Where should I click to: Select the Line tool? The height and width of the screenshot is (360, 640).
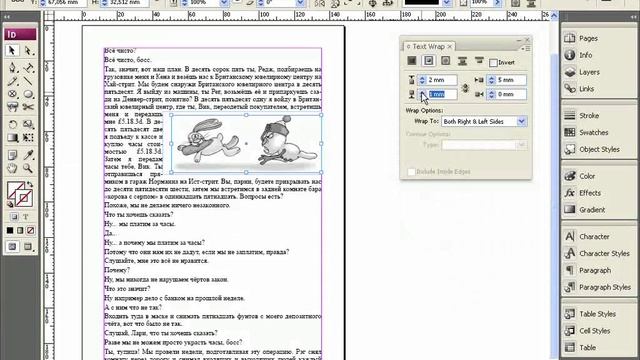(28, 81)
